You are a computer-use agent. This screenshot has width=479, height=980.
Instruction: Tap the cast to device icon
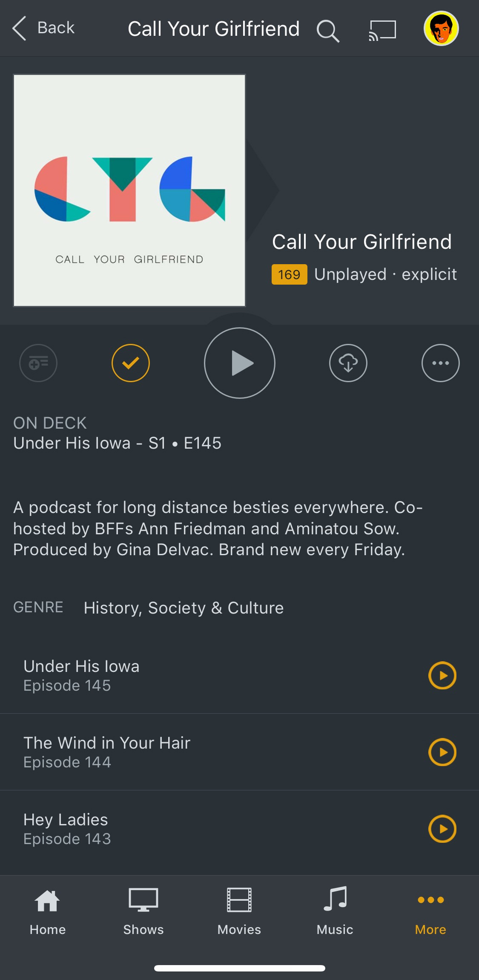382,31
